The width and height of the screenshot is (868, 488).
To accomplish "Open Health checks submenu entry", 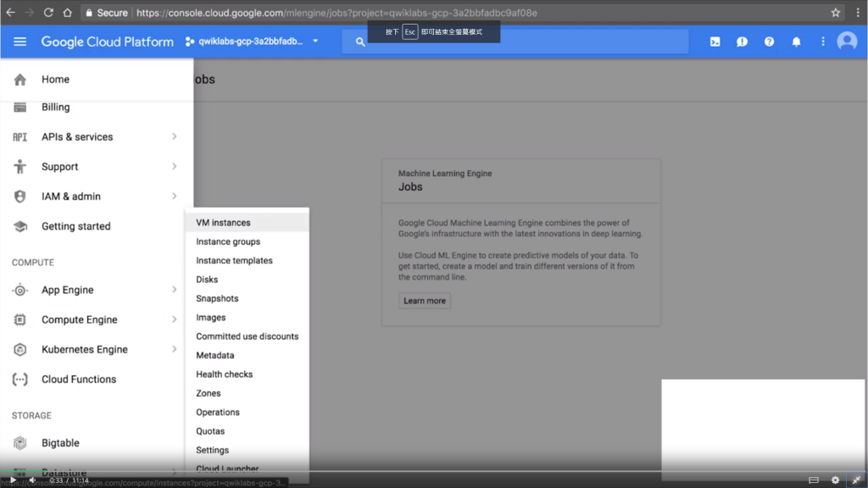I will (x=247, y=374).
